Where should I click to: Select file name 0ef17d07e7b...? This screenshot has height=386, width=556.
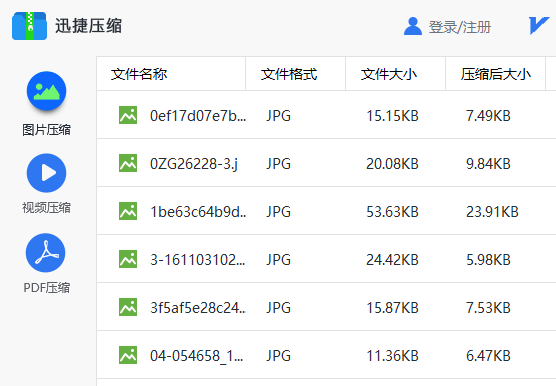click(198, 116)
